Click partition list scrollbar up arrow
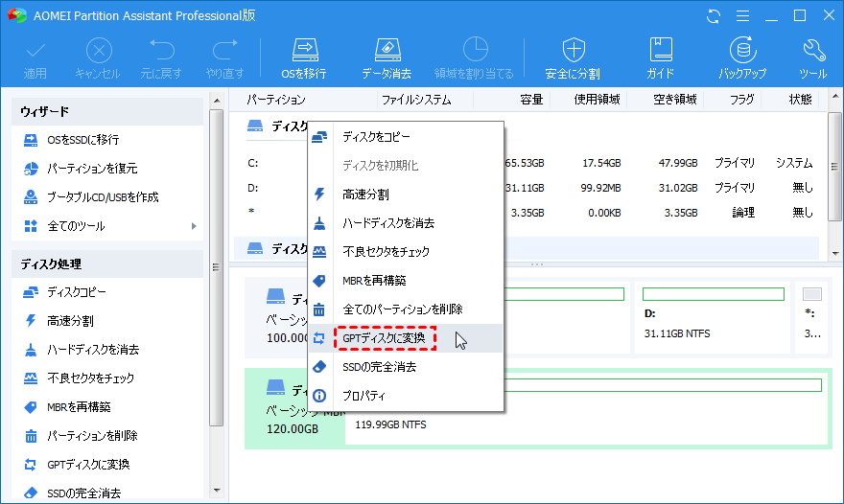The width and height of the screenshot is (844, 504). pyautogui.click(x=834, y=97)
